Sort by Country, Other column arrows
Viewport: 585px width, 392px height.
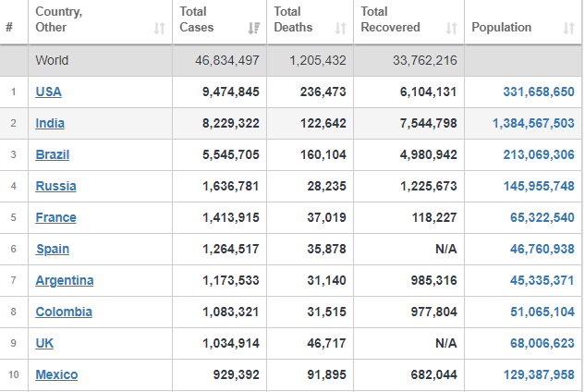tap(159, 28)
